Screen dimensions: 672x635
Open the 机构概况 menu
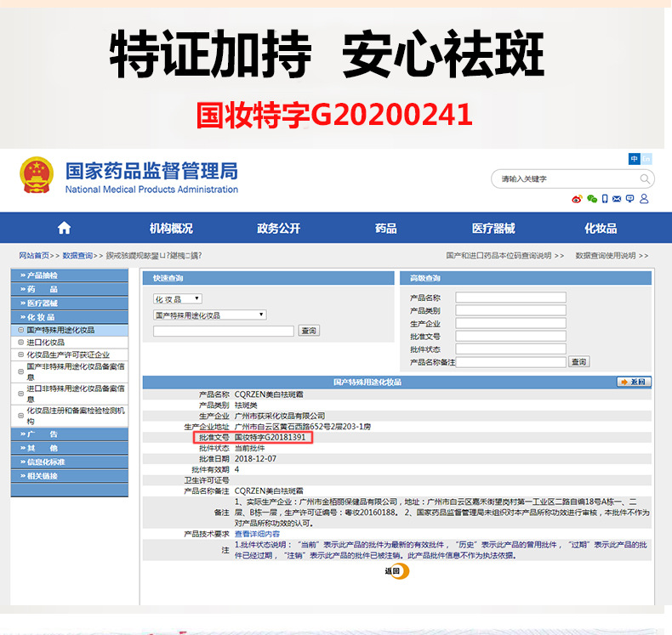click(x=171, y=228)
